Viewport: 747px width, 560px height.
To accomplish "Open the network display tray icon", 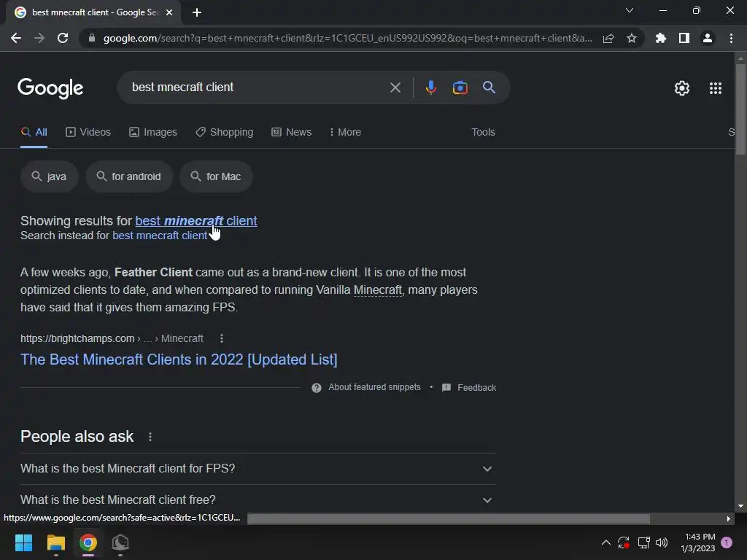I will pyautogui.click(x=643, y=542).
